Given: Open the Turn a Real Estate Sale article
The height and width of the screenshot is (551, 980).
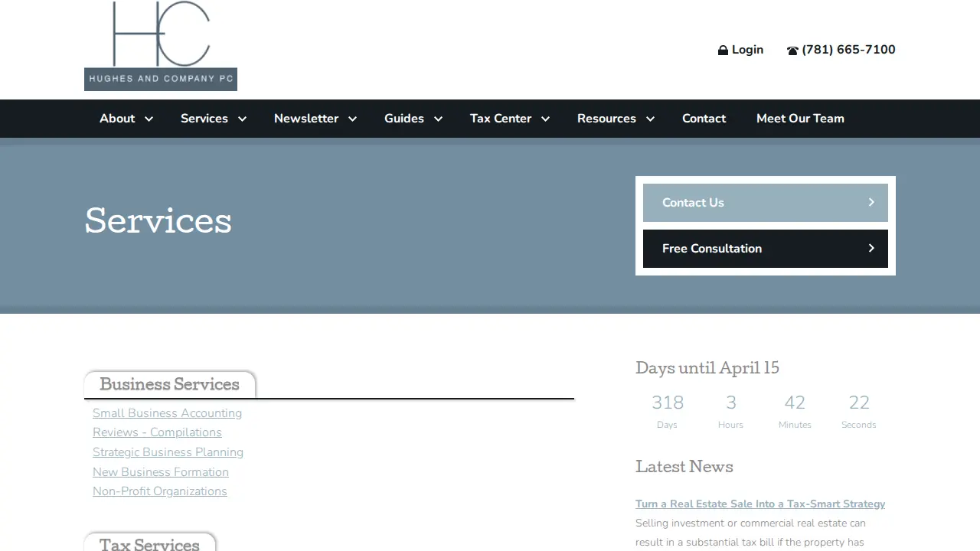Looking at the screenshot, I should (x=760, y=504).
